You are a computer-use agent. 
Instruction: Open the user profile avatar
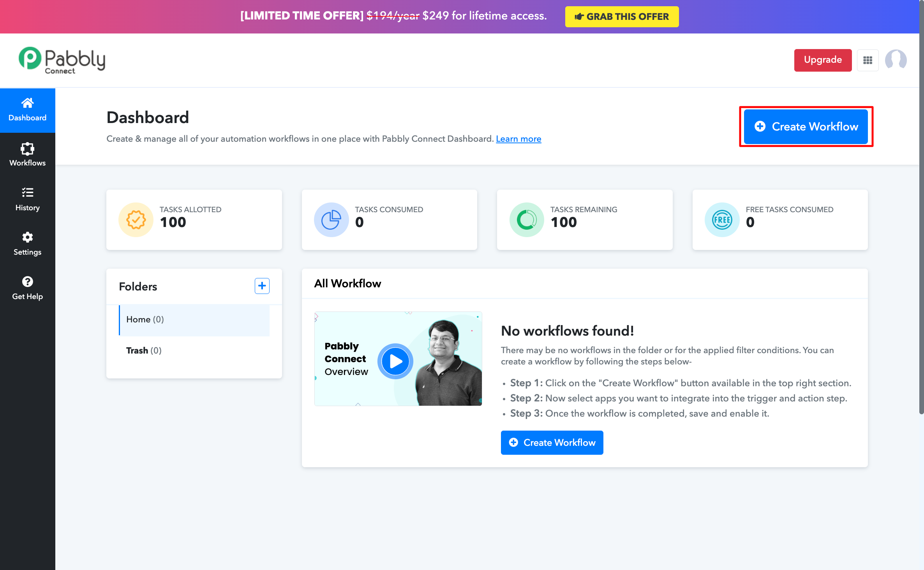point(896,60)
